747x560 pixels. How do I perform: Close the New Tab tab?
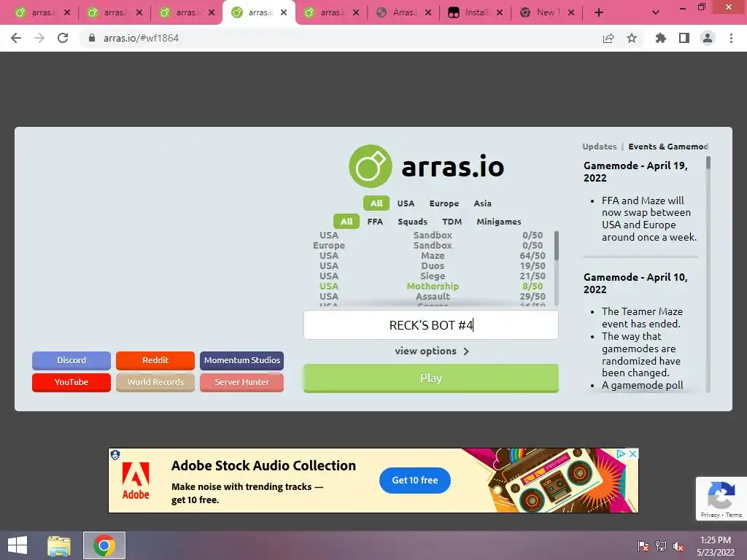tap(571, 13)
